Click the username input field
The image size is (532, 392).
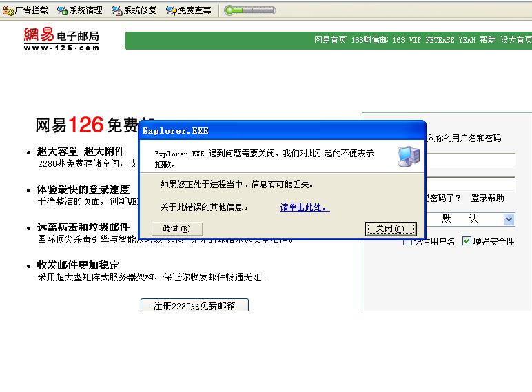471,160
